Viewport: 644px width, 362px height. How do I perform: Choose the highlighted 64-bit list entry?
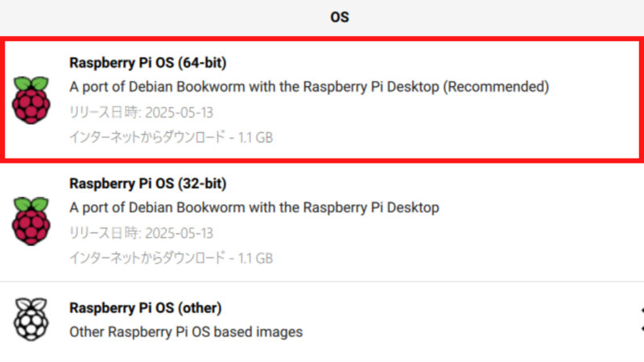tap(322, 100)
